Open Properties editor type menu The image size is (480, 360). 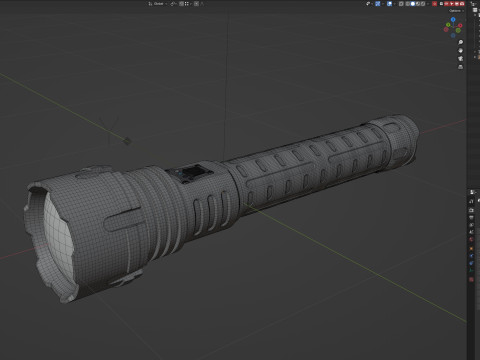[x=472, y=192]
